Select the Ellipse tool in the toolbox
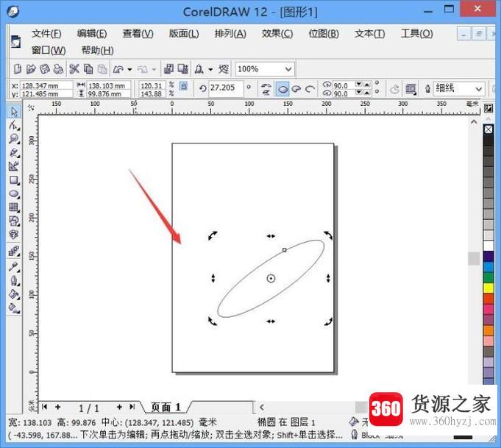 click(14, 193)
